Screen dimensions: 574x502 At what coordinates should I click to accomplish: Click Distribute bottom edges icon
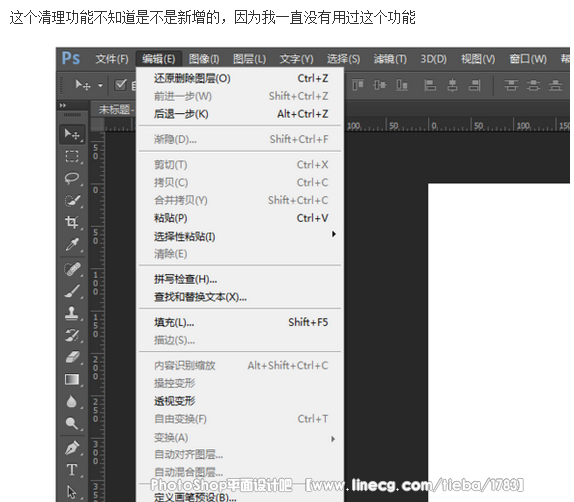coord(555,85)
